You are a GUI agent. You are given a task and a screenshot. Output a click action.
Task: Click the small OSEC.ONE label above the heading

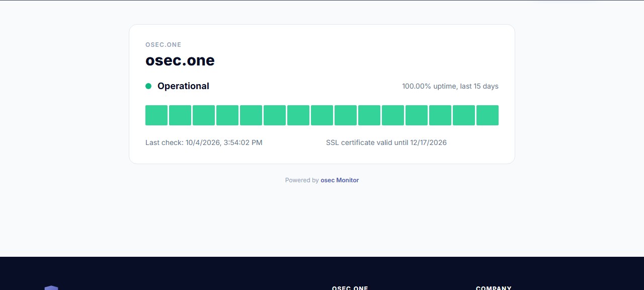pyautogui.click(x=163, y=45)
